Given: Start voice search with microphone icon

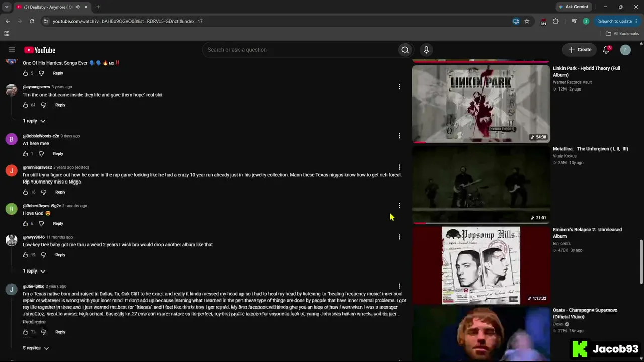Looking at the screenshot, I should pos(426,50).
